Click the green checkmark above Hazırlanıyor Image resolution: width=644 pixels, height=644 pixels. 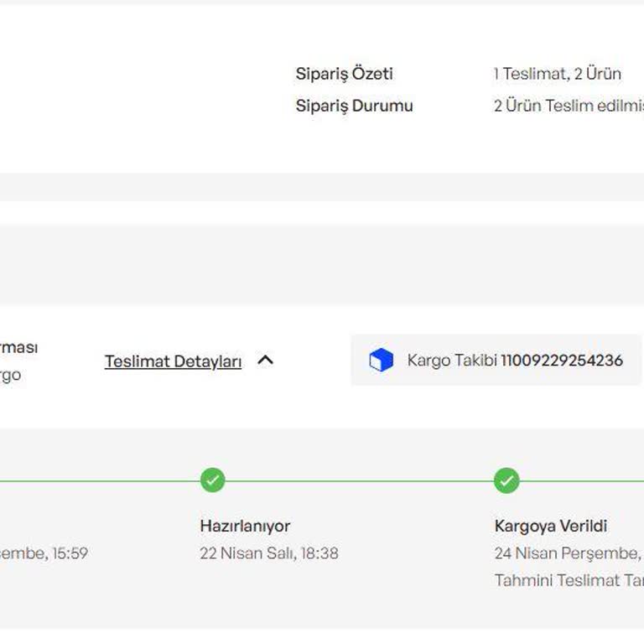pyautogui.click(x=213, y=480)
